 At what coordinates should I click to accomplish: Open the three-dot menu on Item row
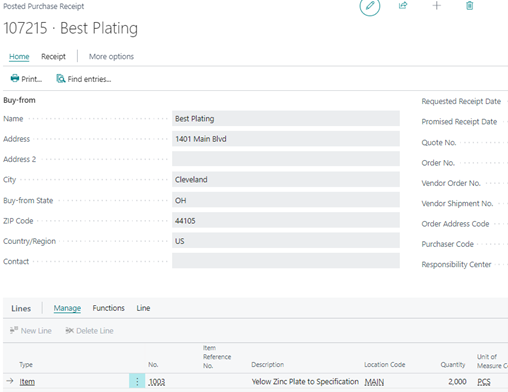tap(137, 381)
